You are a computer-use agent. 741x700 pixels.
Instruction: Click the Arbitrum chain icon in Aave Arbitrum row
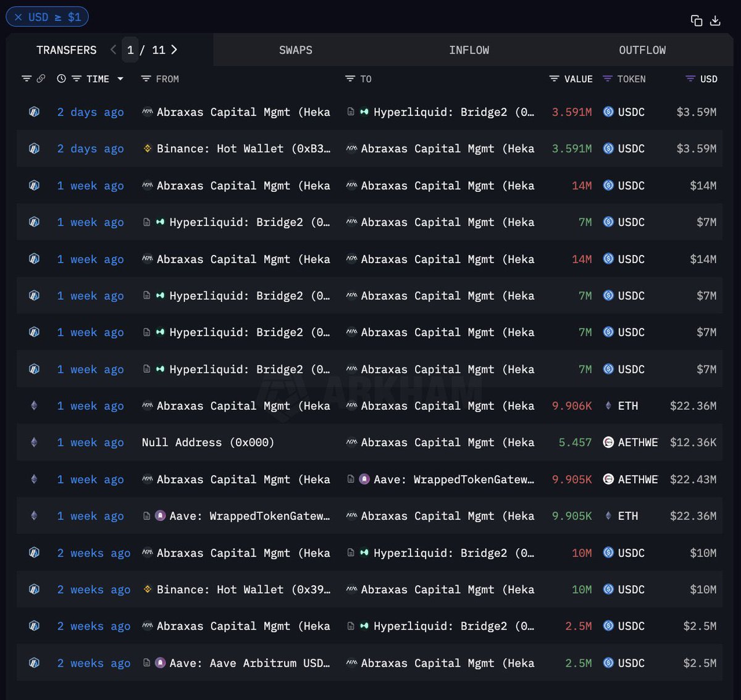point(34,663)
